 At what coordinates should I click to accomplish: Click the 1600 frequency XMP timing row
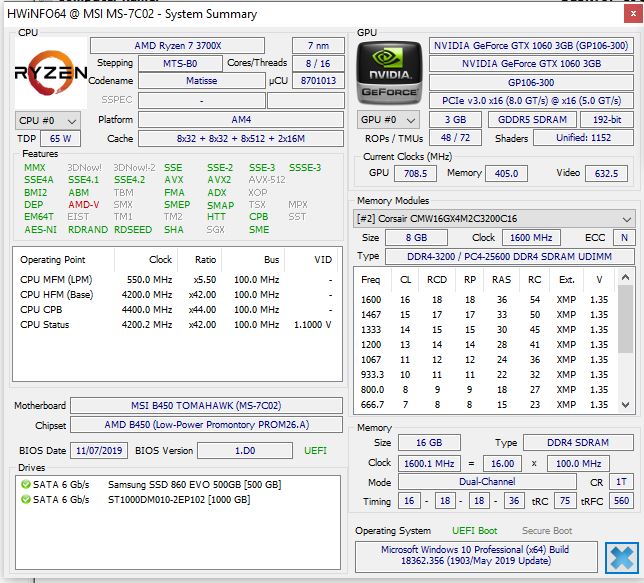coord(485,300)
